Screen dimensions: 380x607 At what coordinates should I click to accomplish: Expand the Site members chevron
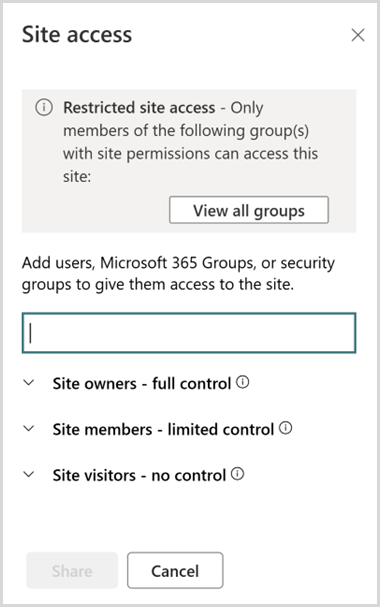(29, 429)
